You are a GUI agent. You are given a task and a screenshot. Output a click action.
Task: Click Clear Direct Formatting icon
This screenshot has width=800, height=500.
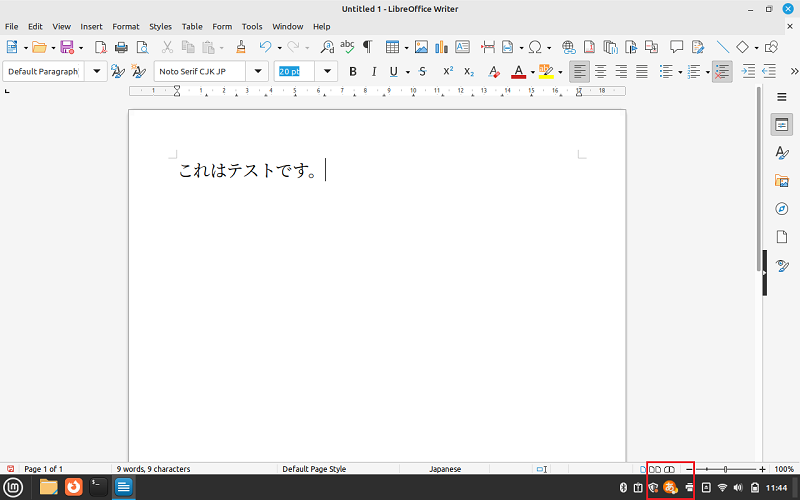pos(493,72)
